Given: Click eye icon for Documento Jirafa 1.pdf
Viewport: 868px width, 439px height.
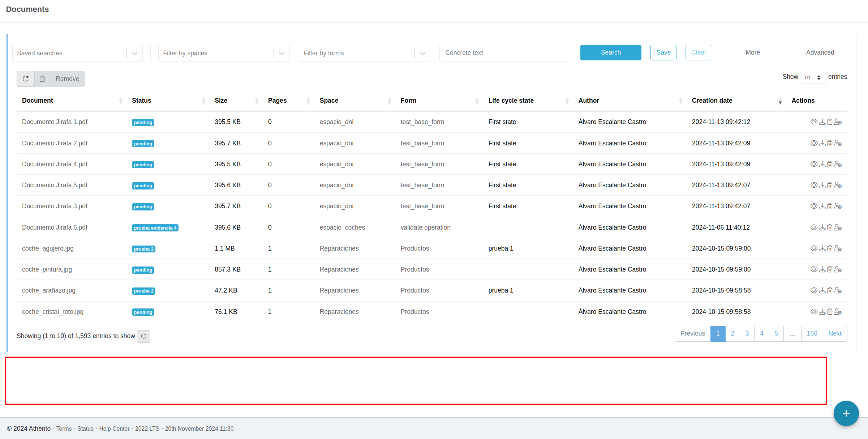Looking at the screenshot, I should coord(813,122).
